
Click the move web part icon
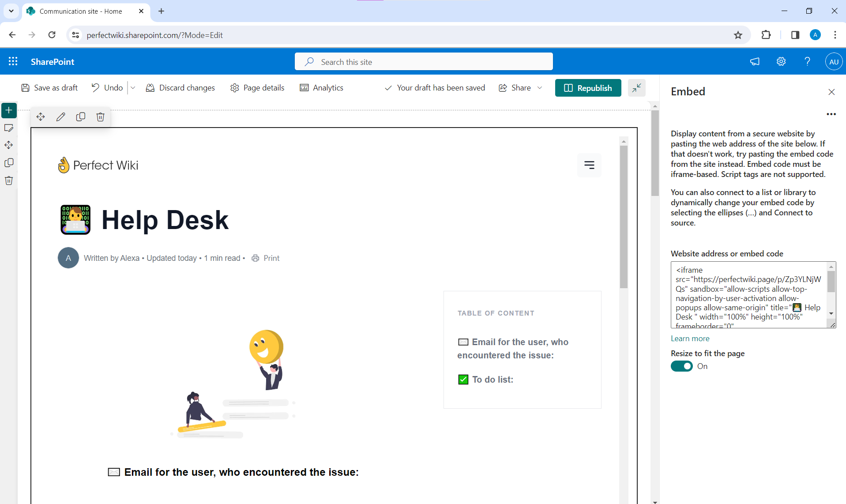pyautogui.click(x=41, y=117)
